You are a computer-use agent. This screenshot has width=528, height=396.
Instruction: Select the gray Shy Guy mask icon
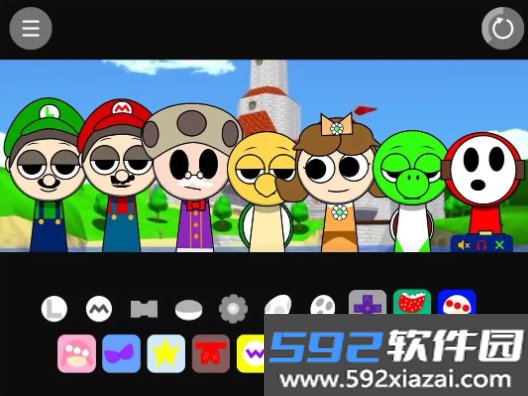[x=323, y=305]
